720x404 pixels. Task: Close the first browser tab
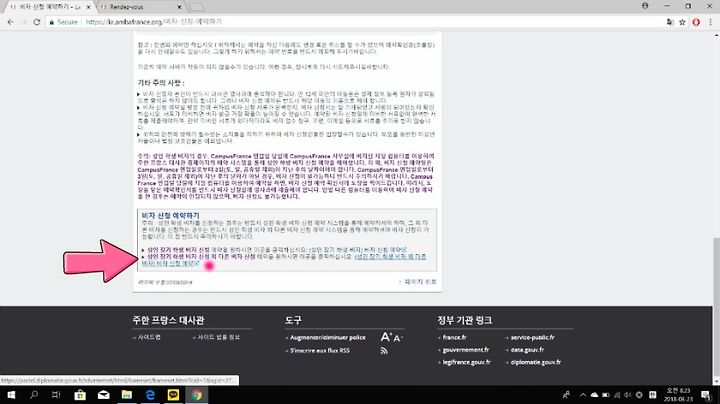89,7
